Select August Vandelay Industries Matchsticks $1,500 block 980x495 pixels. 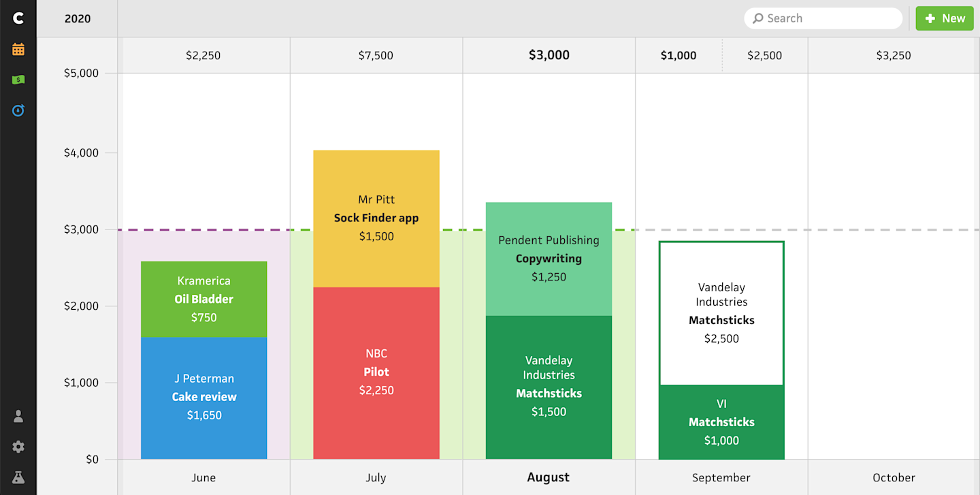549,387
